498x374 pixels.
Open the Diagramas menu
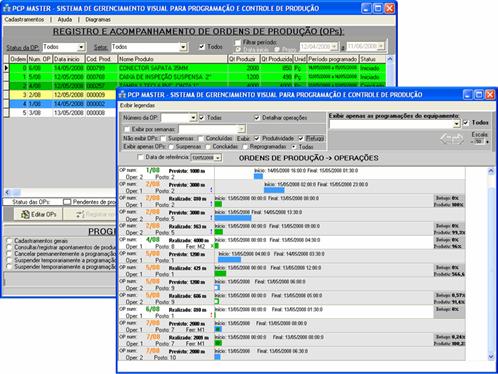[98, 20]
